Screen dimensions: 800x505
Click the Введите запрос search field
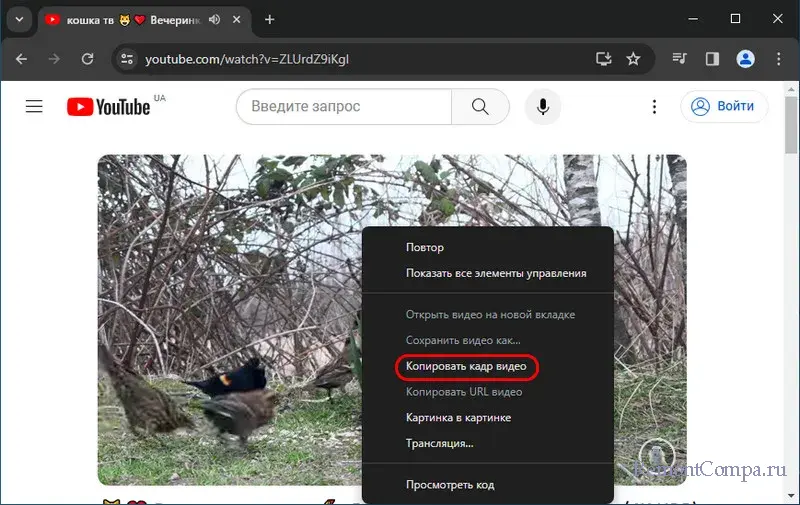343,106
